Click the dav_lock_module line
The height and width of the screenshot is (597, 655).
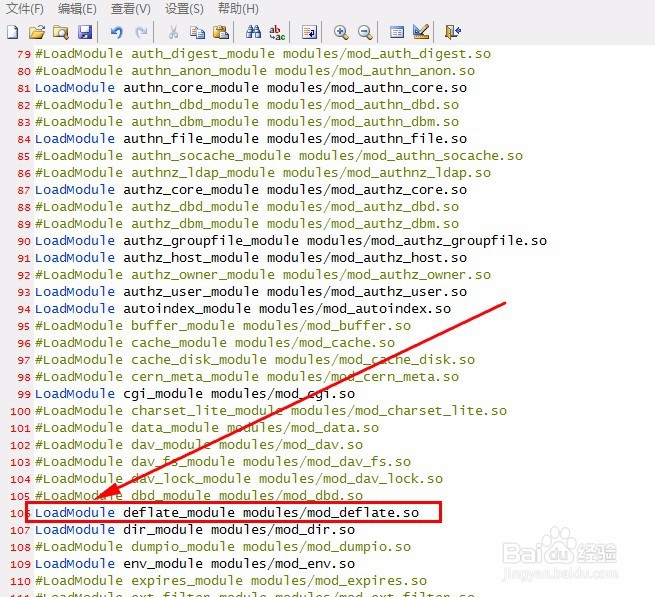coord(239,478)
